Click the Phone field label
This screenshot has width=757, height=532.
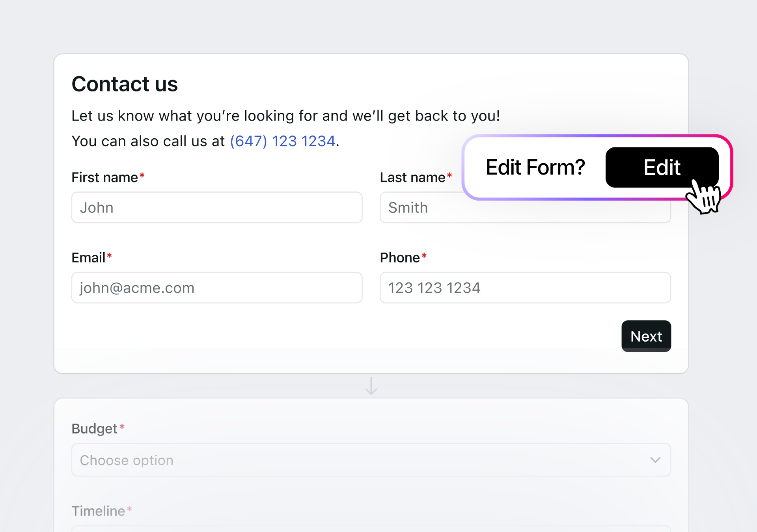click(400, 257)
